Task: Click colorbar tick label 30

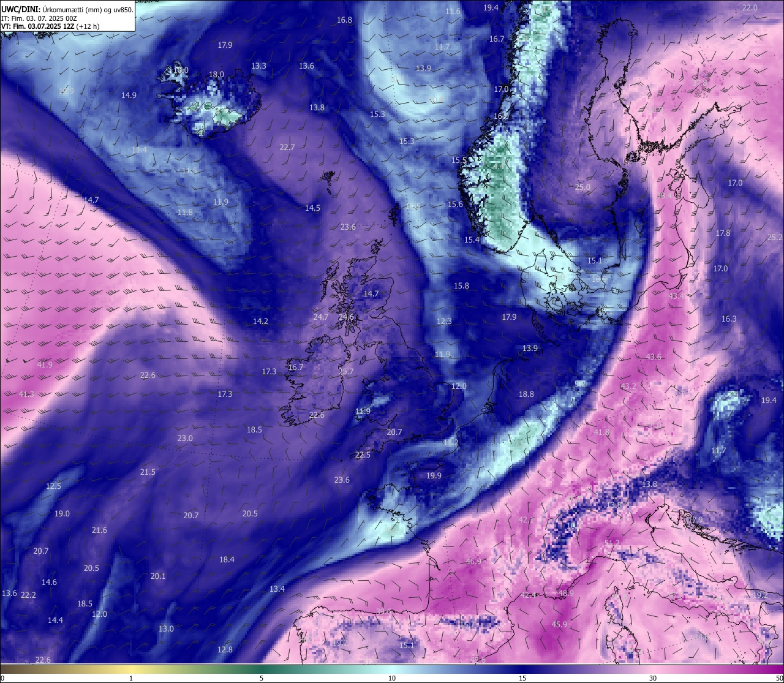Action: (653, 678)
